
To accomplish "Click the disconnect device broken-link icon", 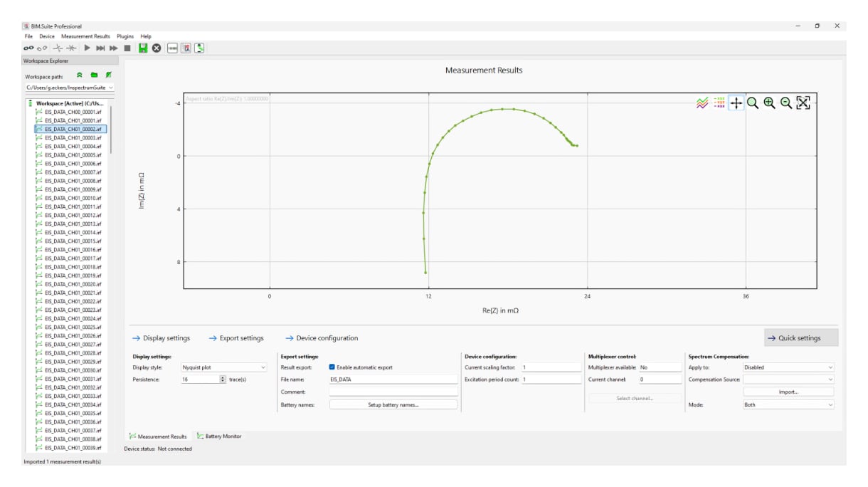I will coord(41,48).
